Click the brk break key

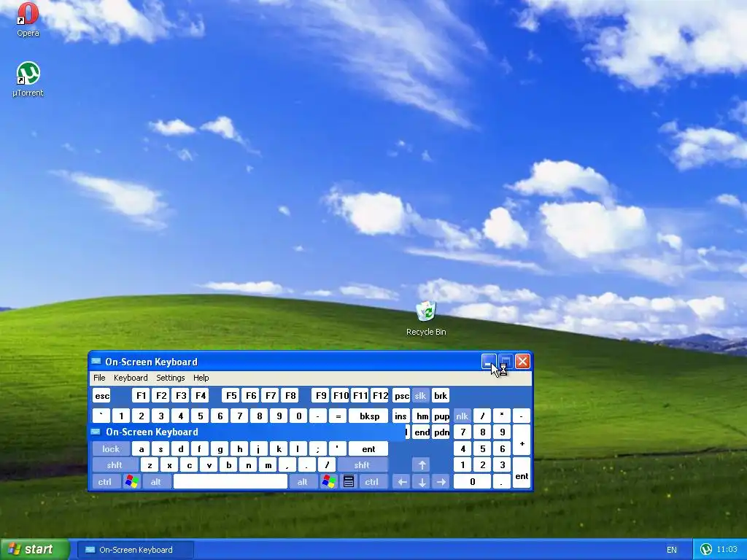441,396
